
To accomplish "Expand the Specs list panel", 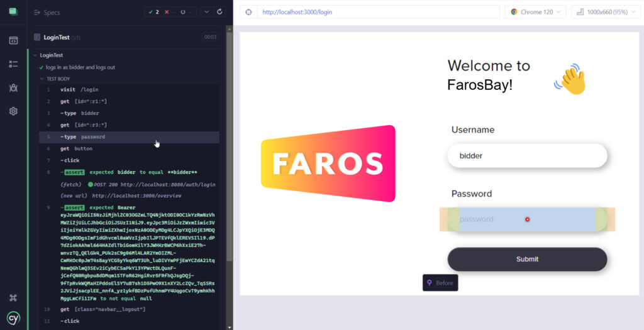I will [x=47, y=13].
